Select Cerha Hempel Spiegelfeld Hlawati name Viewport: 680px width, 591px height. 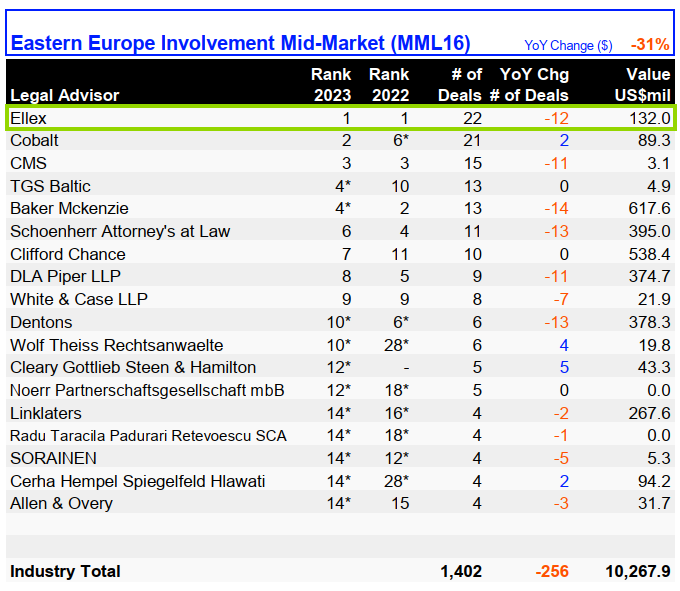coord(137,482)
